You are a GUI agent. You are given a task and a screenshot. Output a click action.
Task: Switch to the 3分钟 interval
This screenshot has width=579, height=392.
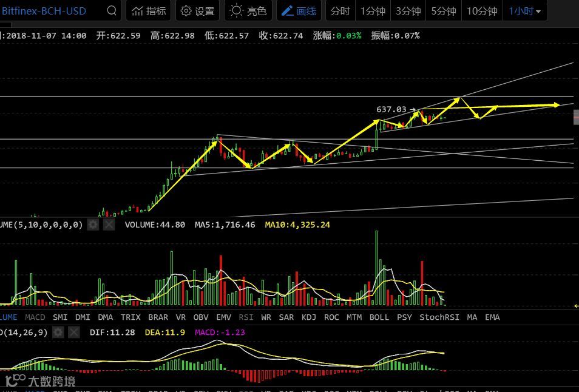point(408,11)
